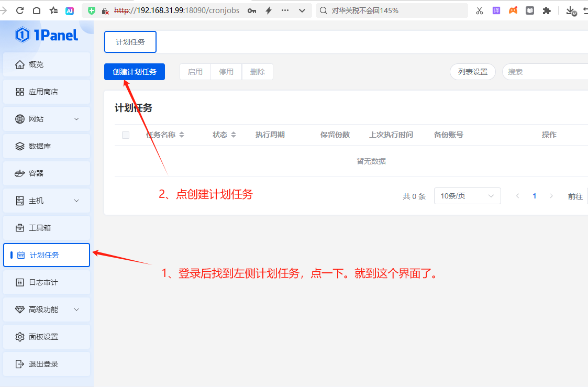The image size is (588, 387).
Task: Click the search box showing 对华关税不会回145%
Action: [392, 10]
